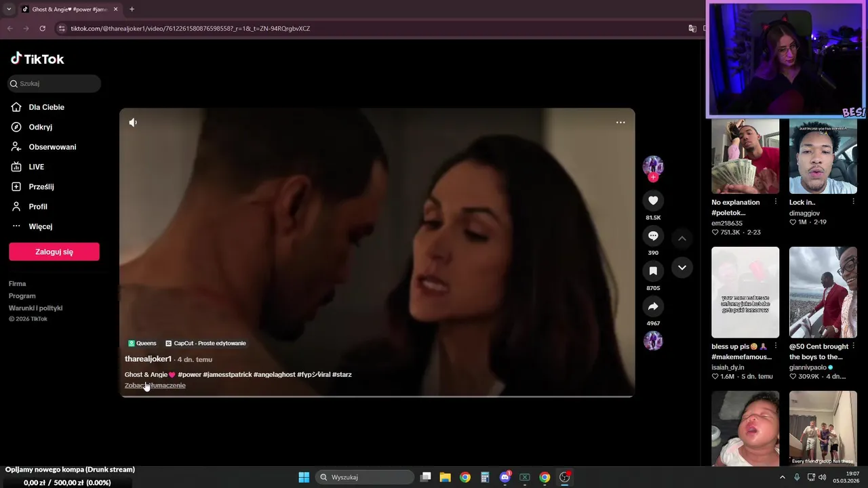
Task: Expand Warunki i polityki footer section
Action: click(x=35, y=308)
